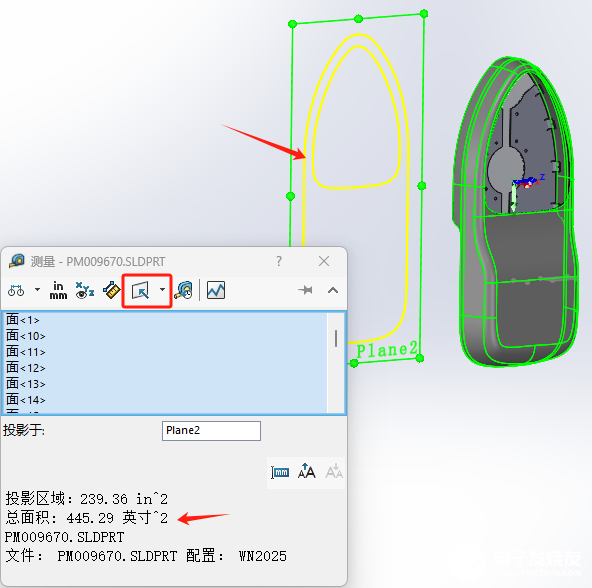Increase results font size with the AA icon
The image size is (592, 588).
click(307, 471)
